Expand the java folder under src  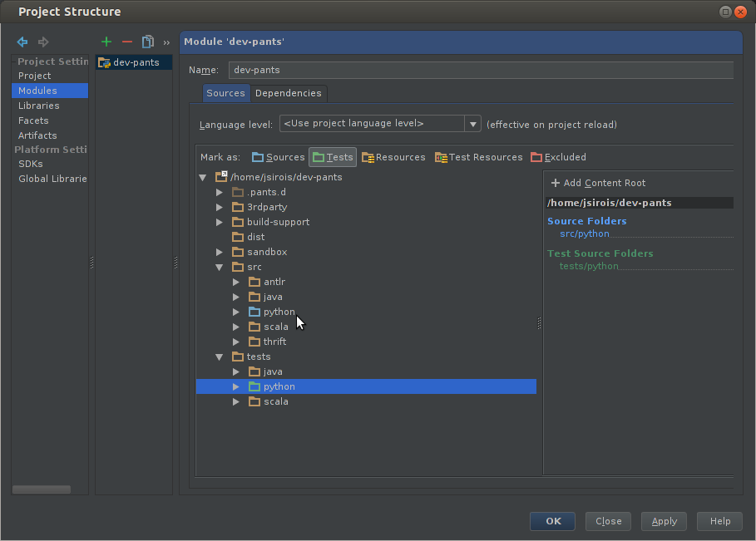click(x=235, y=297)
